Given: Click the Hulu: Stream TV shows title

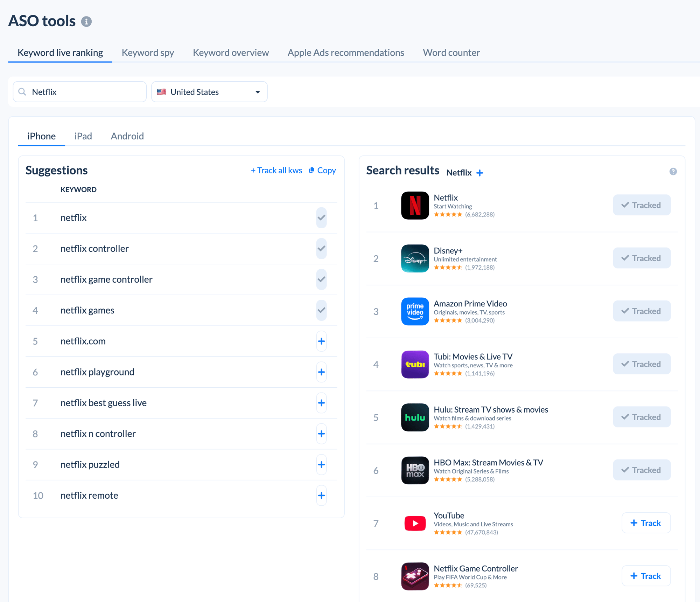Looking at the screenshot, I should [x=491, y=409].
